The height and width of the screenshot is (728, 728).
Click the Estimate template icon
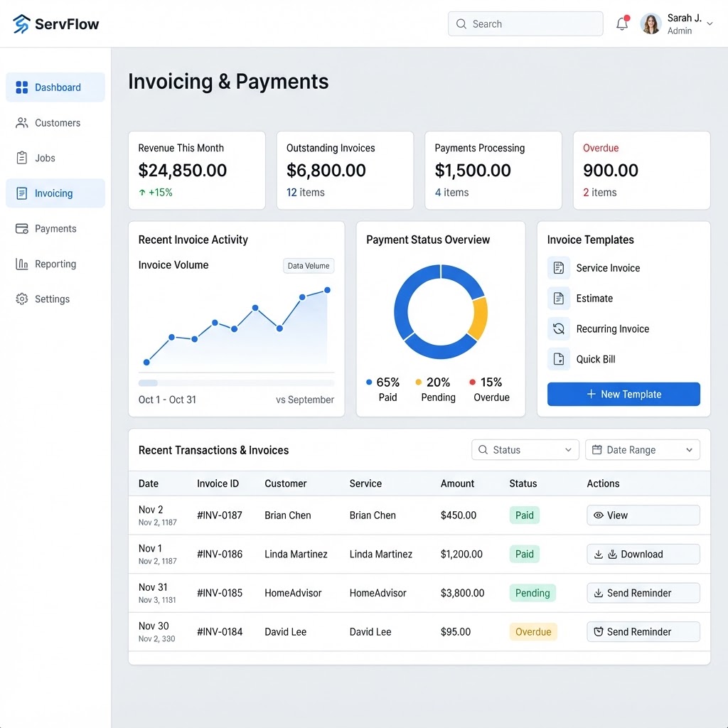tap(559, 298)
